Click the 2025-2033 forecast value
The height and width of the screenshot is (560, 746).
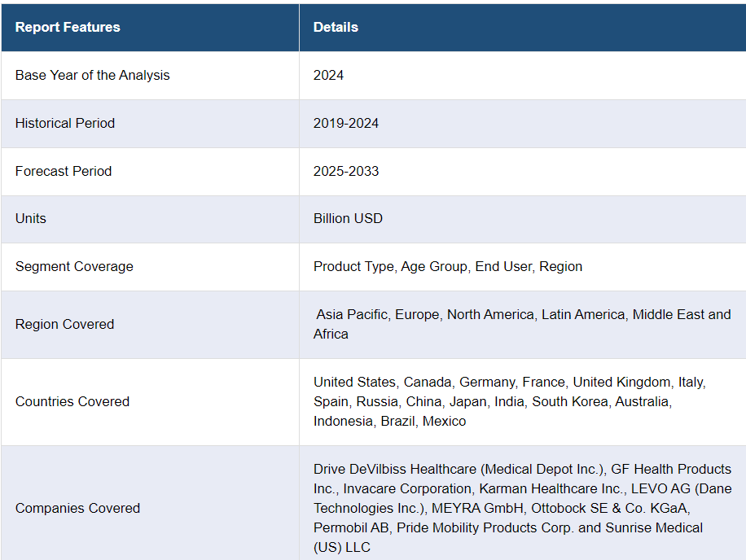[346, 172]
